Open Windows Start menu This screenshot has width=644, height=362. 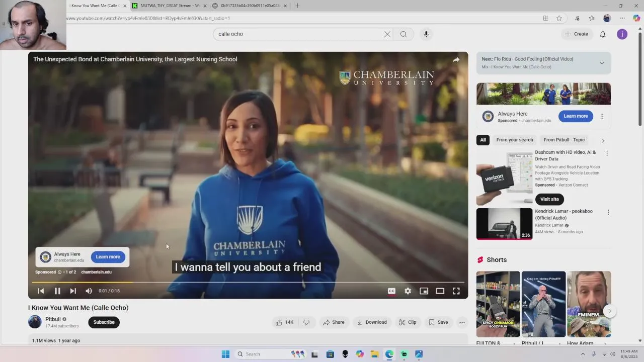225,354
